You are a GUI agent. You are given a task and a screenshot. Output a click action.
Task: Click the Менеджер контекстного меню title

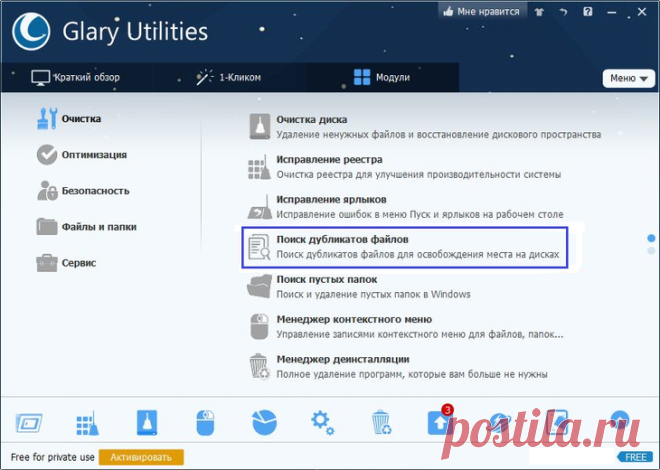point(354,319)
